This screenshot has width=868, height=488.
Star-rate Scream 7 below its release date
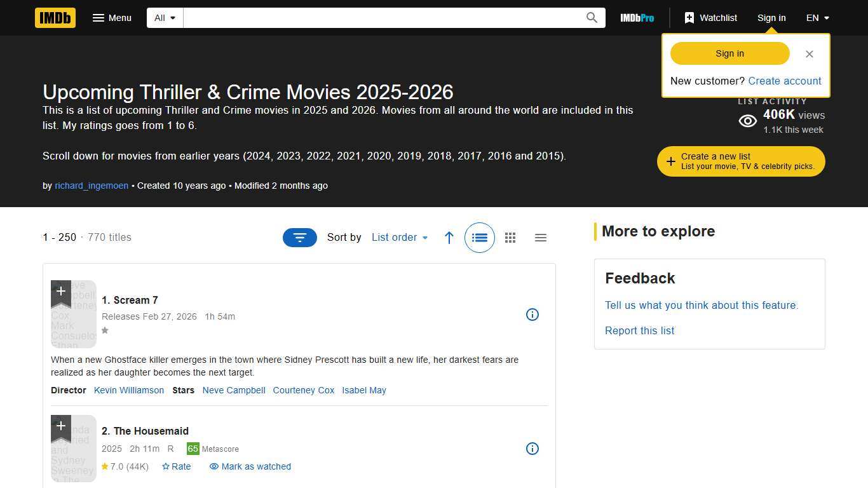[105, 330]
